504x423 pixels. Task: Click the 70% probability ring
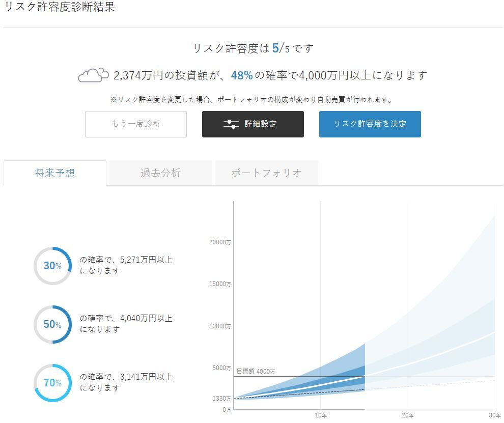pyautogui.click(x=52, y=383)
